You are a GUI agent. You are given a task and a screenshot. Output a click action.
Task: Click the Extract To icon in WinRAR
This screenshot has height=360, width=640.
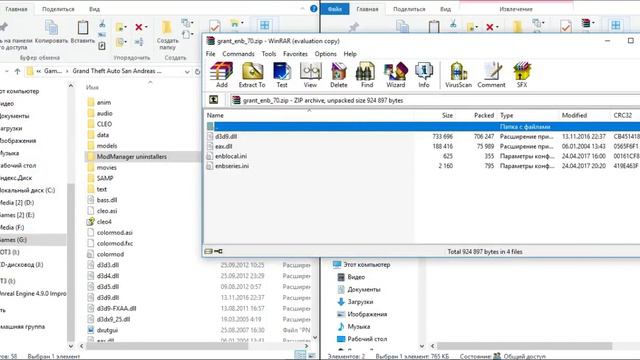point(252,75)
